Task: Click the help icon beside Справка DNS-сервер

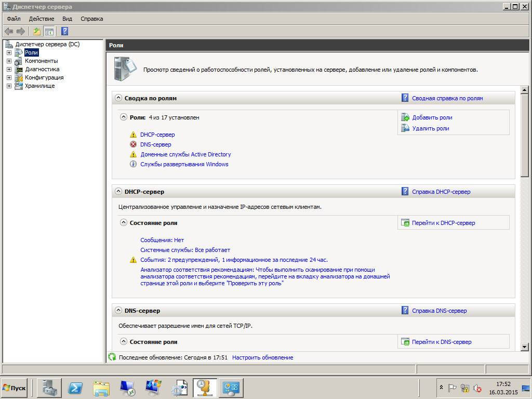Action: pos(405,311)
